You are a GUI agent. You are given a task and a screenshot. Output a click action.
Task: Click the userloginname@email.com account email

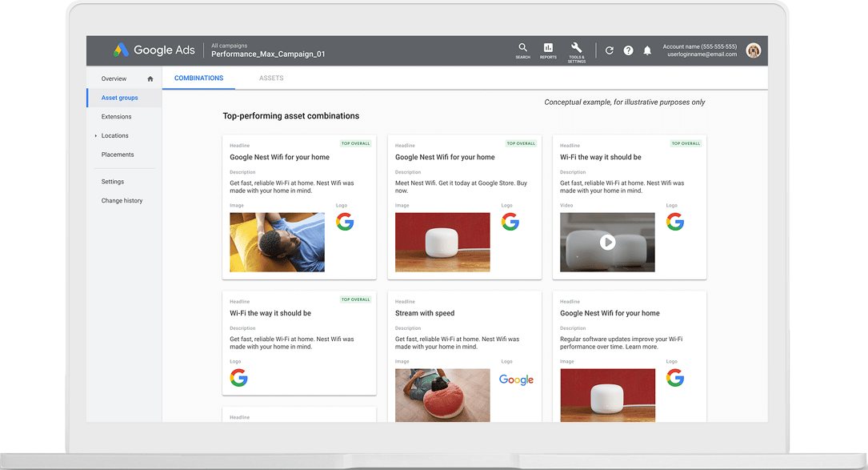coord(702,54)
